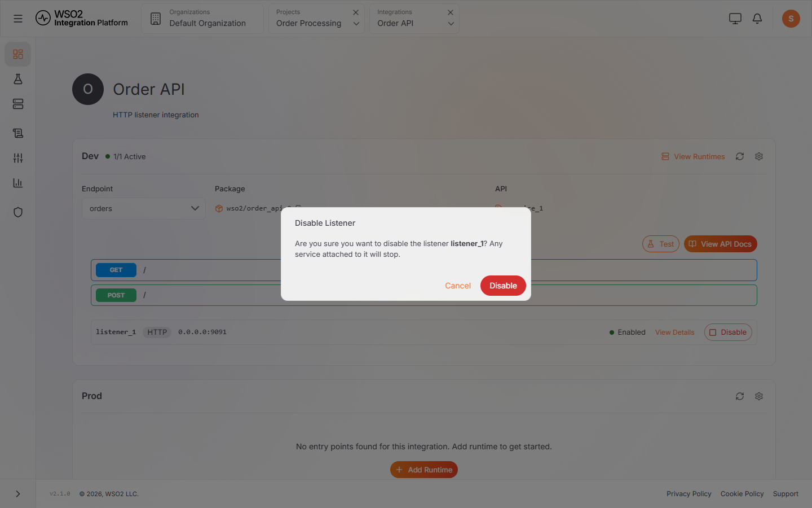Click the Add Runtime button
Viewport: 812px width, 508px height.
click(x=424, y=470)
